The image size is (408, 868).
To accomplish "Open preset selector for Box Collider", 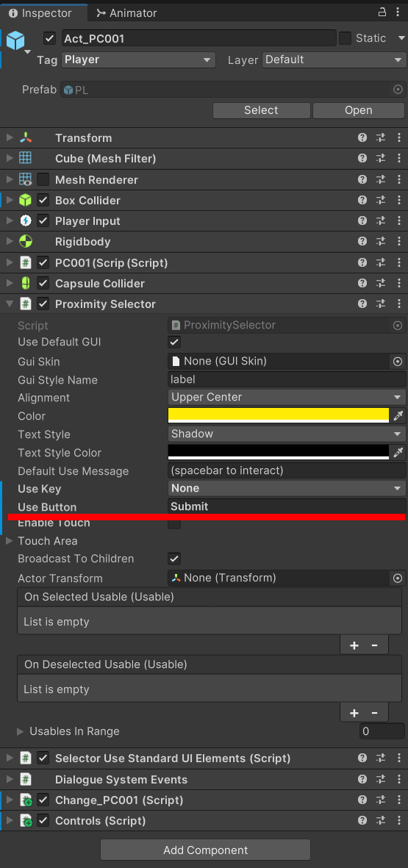I will (x=381, y=201).
